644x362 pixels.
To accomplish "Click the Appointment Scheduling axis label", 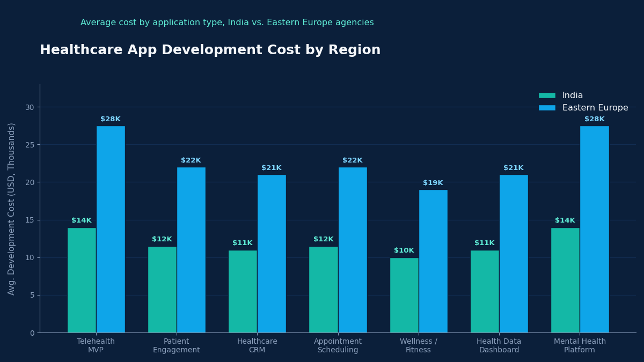I will (338, 346).
